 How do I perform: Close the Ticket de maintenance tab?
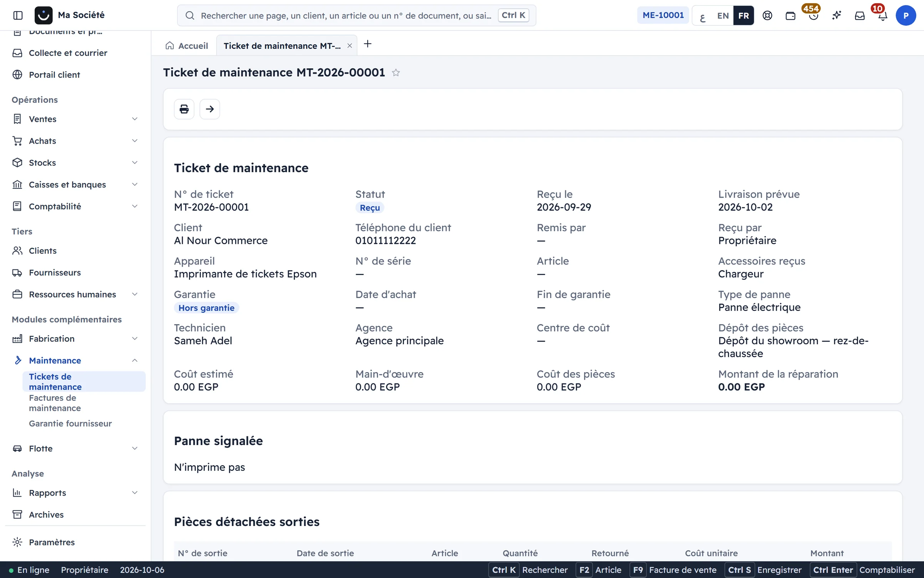(x=350, y=46)
